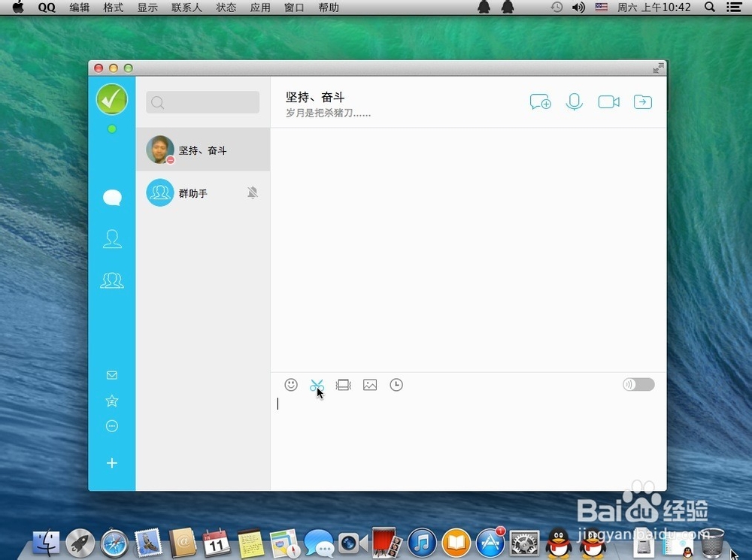752x560 pixels.
Task: Open iBooks in the Dock
Action: (456, 543)
